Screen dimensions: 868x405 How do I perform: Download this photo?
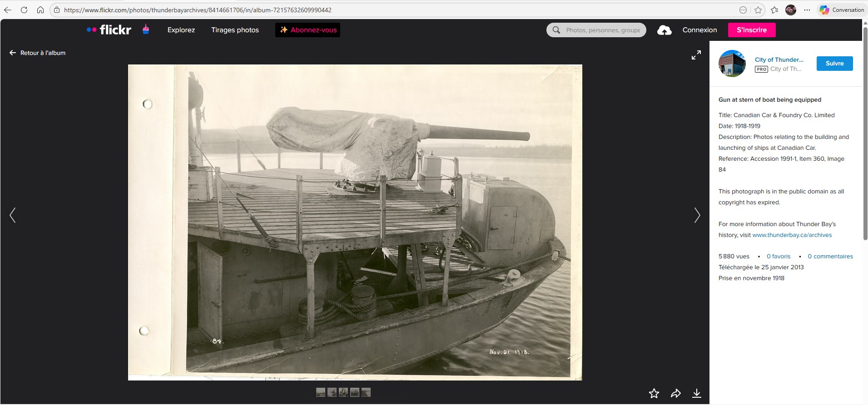click(696, 393)
